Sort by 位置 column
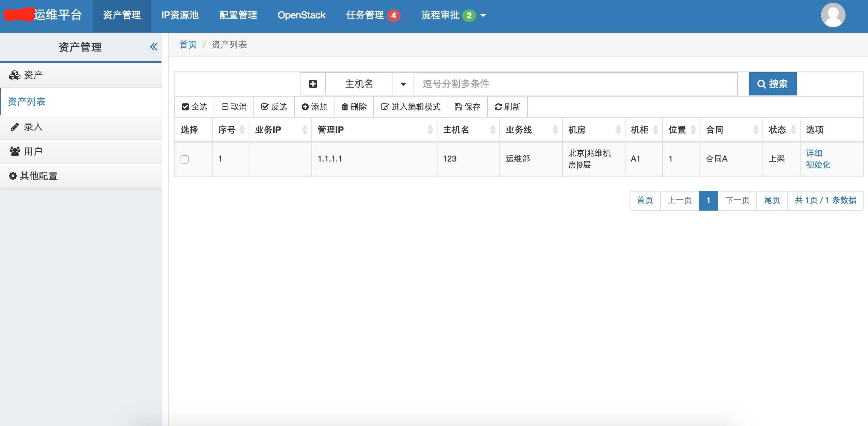The width and height of the screenshot is (868, 426). pyautogui.click(x=681, y=130)
